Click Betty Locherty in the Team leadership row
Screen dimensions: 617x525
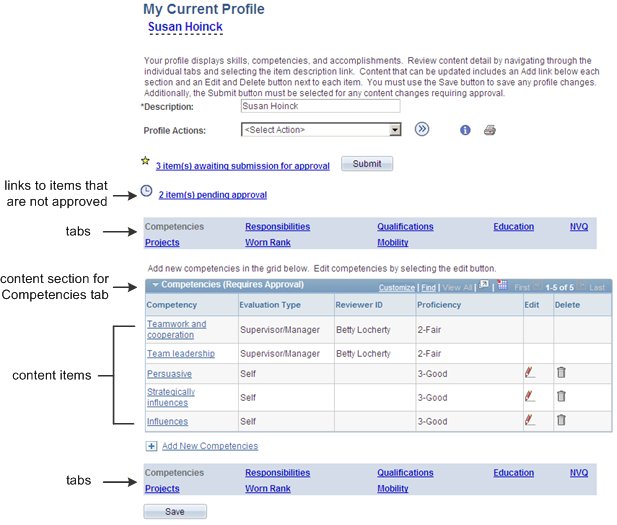(x=363, y=353)
